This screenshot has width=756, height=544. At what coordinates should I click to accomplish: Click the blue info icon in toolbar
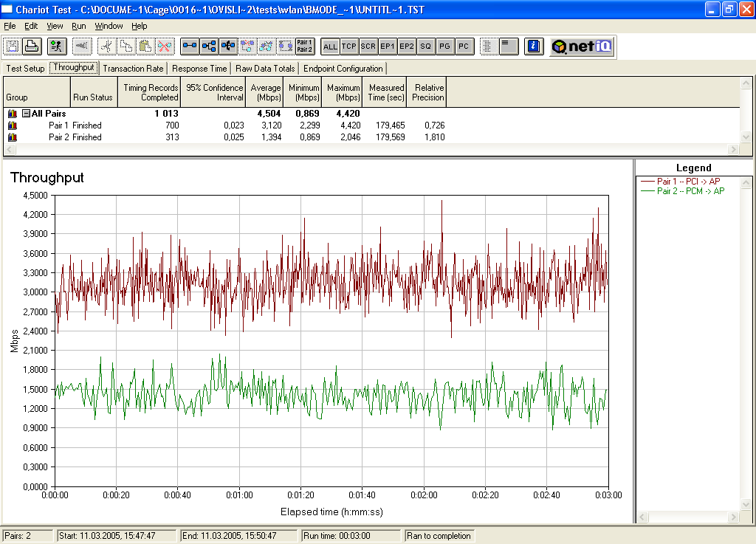534,47
